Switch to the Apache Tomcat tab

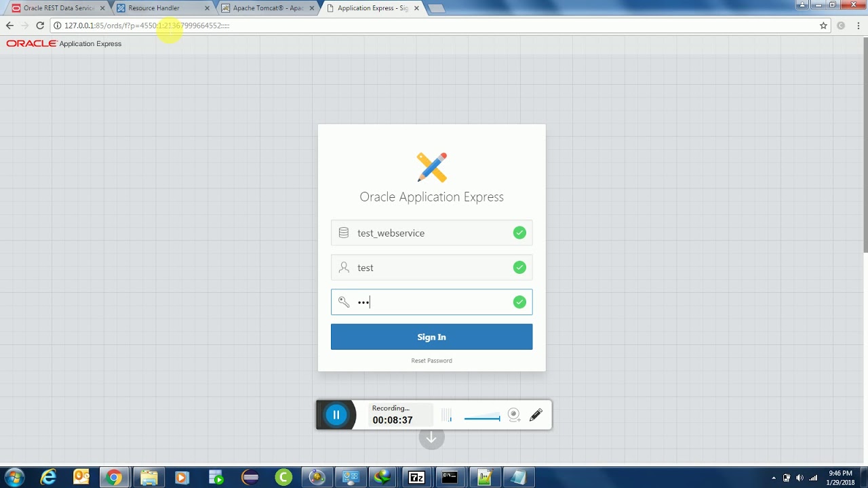(268, 8)
